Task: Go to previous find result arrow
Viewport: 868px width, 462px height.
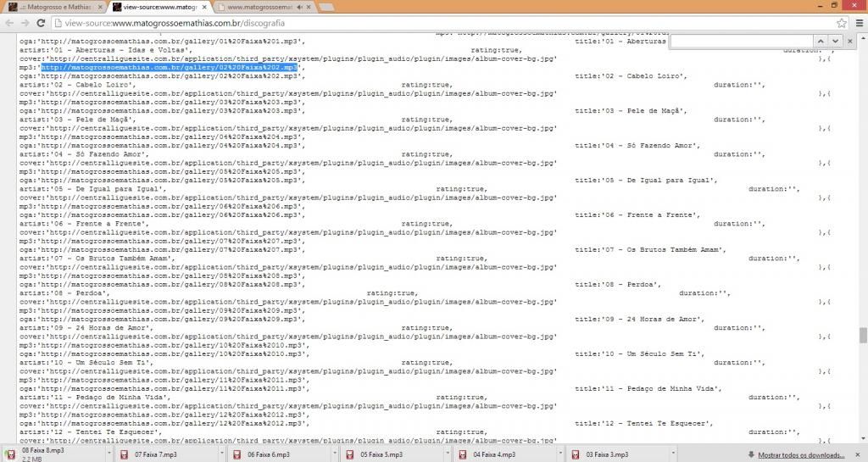Action: (821, 41)
